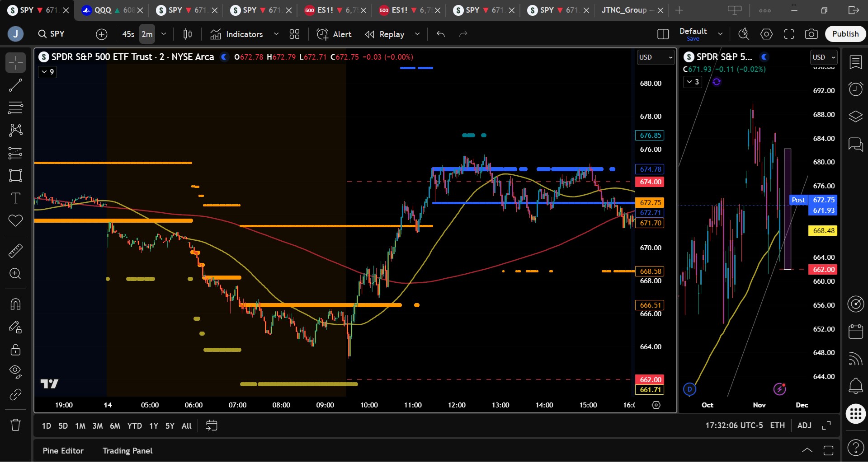Expand the favorite indicators dropdown arrow
Image resolution: width=868 pixels, height=463 pixels.
pos(276,34)
